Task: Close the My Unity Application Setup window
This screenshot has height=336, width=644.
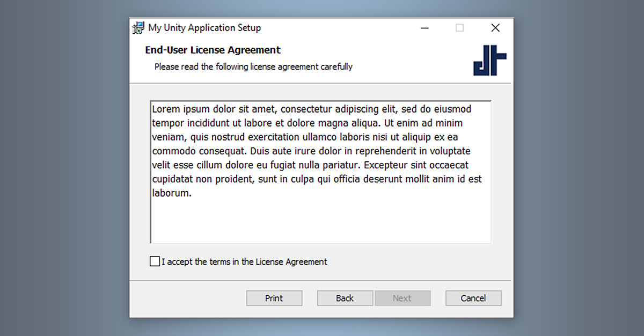Action: point(495,28)
